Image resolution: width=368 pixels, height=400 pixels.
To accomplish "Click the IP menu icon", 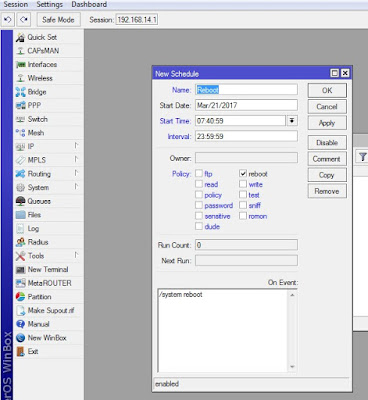I will point(20,147).
